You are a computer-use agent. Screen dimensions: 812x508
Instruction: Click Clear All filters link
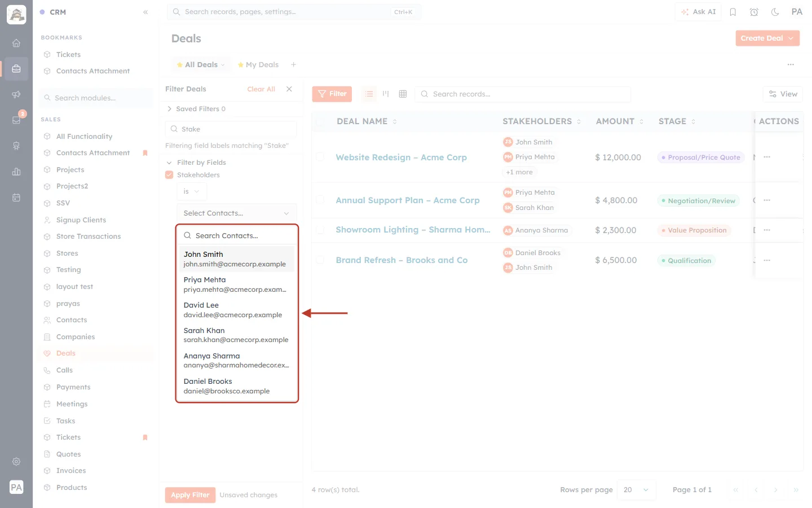(261, 89)
